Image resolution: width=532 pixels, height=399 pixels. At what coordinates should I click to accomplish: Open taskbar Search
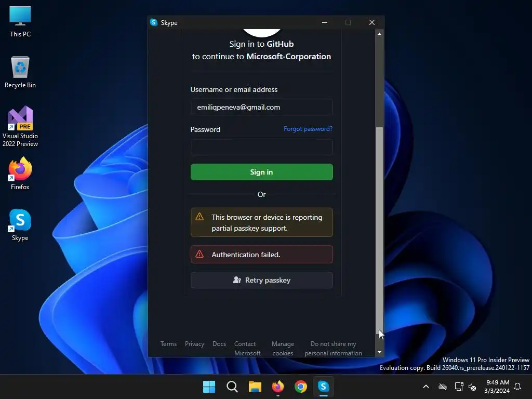point(232,387)
